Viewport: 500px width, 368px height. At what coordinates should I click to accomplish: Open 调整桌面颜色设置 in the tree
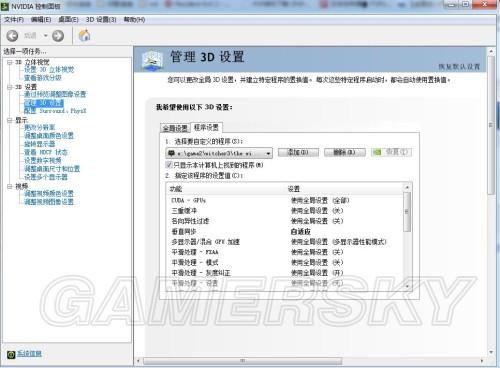coord(49,136)
